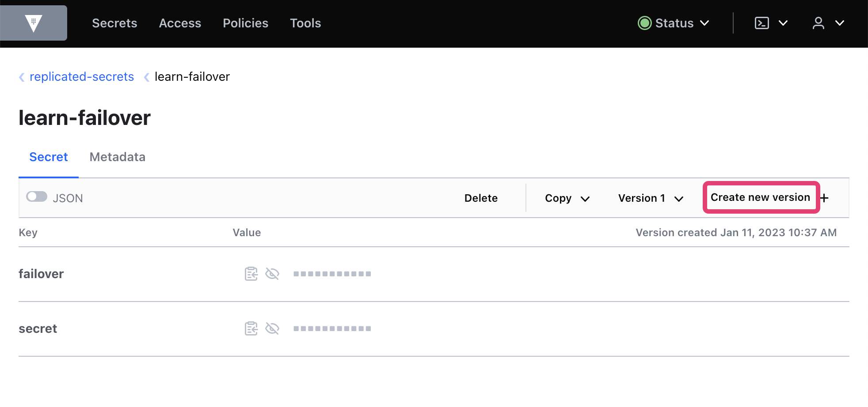Select Tools from the navigation bar
The image size is (868, 407).
305,23
